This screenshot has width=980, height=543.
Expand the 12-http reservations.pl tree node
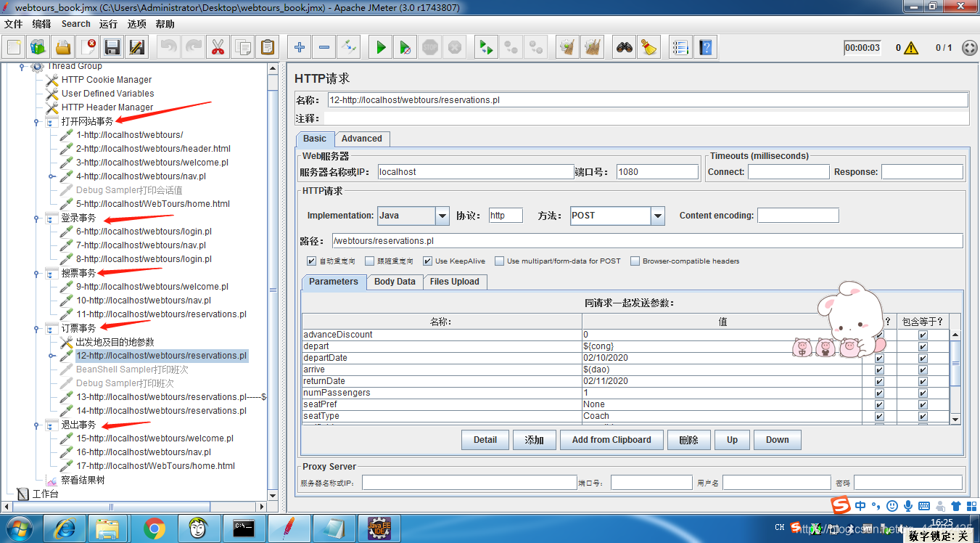pos(52,356)
